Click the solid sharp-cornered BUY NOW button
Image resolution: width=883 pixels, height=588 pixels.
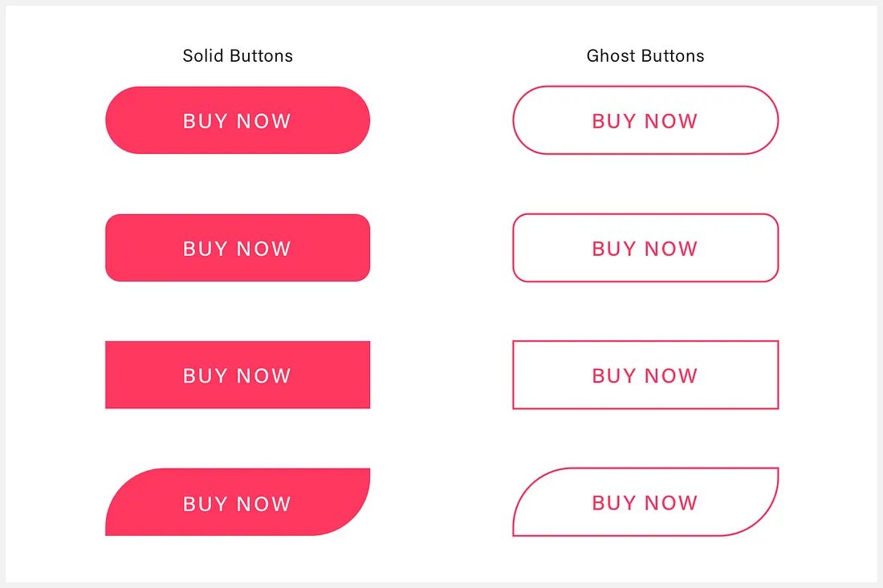(238, 375)
